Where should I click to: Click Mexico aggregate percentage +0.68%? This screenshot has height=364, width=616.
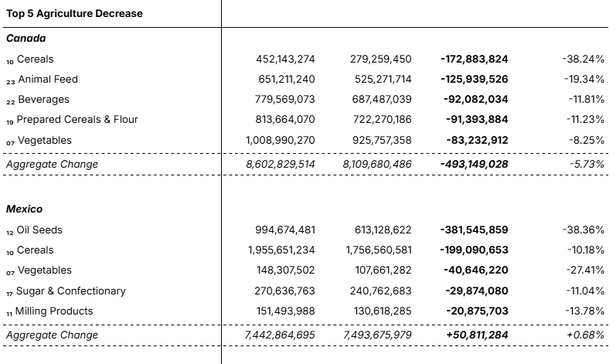[585, 335]
